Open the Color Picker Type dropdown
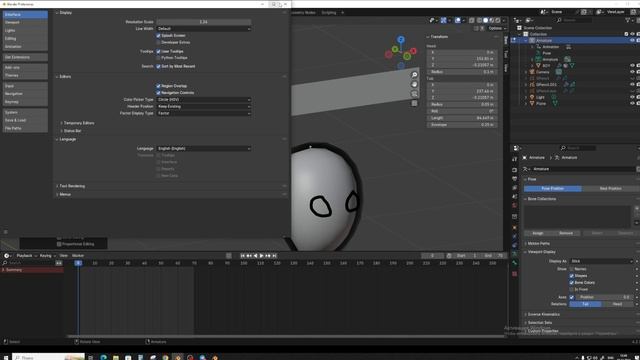 pyautogui.click(x=204, y=100)
